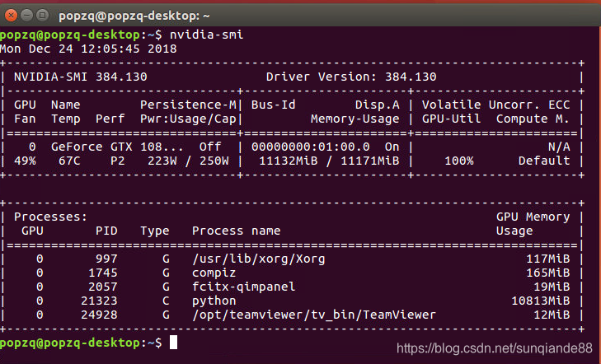Click PID '1745' in process table
This screenshot has height=364, width=601.
point(103,273)
